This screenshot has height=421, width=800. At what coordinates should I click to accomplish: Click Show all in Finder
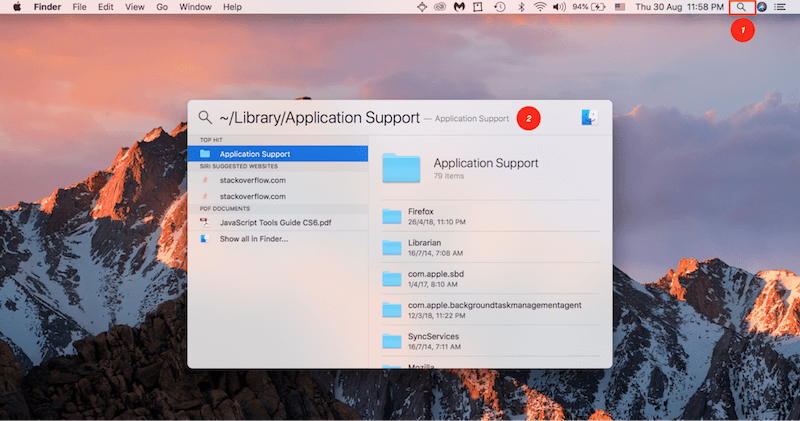coord(278,239)
